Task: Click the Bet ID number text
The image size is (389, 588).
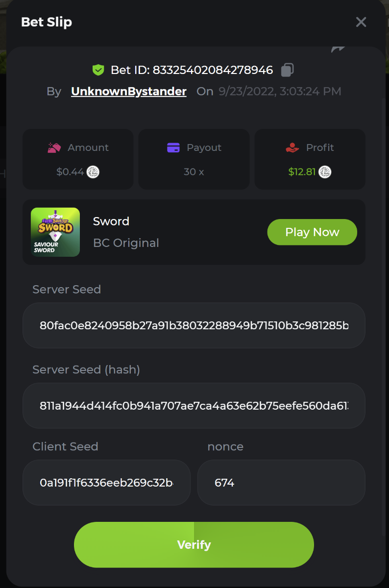Action: point(213,70)
